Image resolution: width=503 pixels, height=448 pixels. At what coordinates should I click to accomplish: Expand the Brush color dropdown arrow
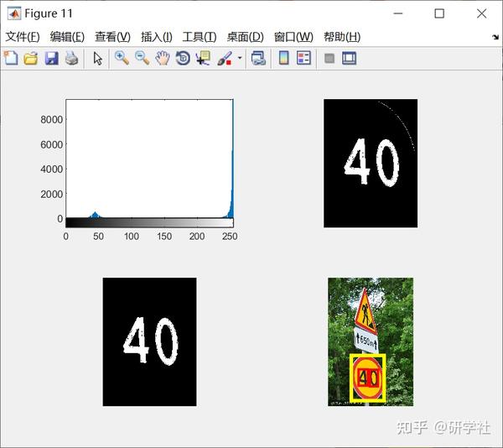239,58
